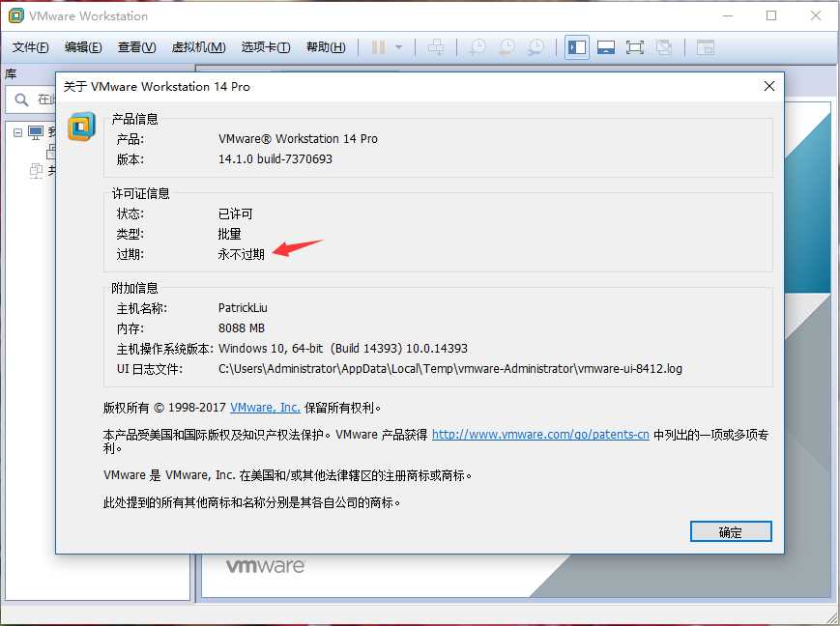Screen dimensions: 840x626
Task: Click the pause virtual machine toolbar icon
Action: (x=378, y=47)
